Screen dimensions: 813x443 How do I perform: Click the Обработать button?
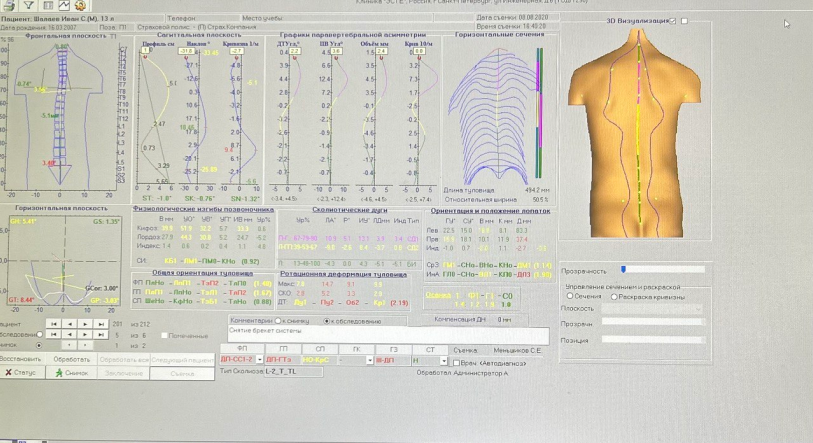[x=72, y=359]
